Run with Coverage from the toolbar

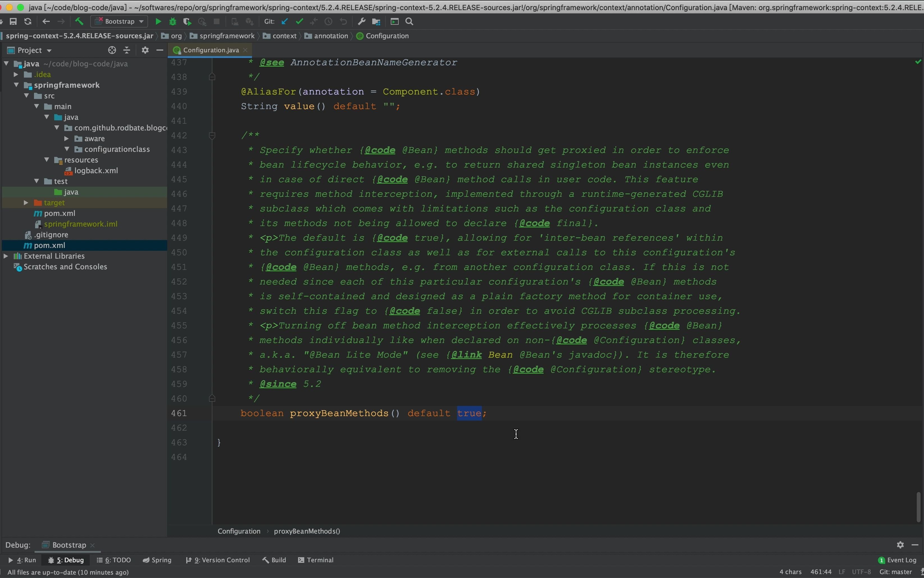pos(187,22)
